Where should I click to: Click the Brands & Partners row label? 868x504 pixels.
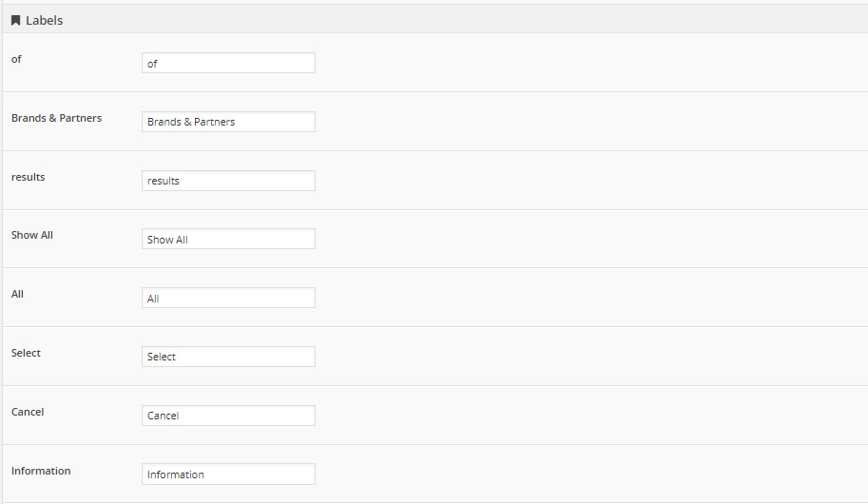point(56,118)
